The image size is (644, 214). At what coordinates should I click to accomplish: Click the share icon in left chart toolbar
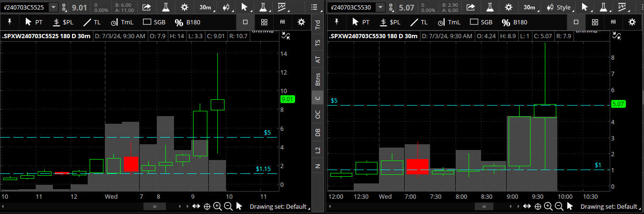point(146,7)
